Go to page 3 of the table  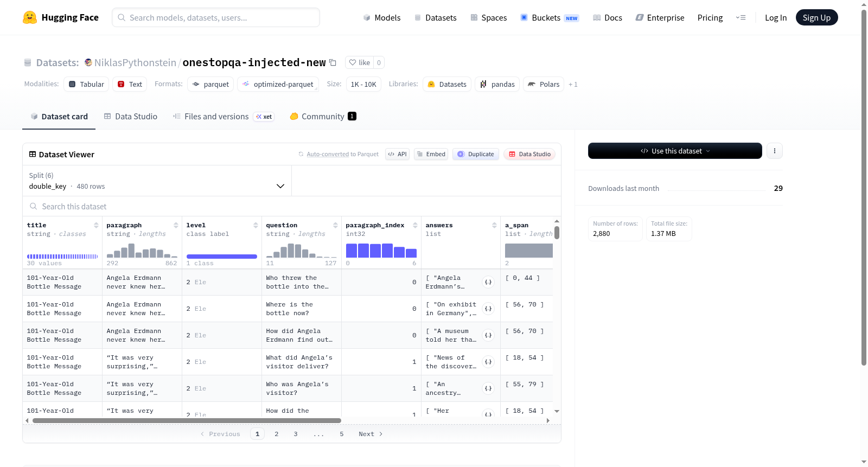pyautogui.click(x=296, y=434)
